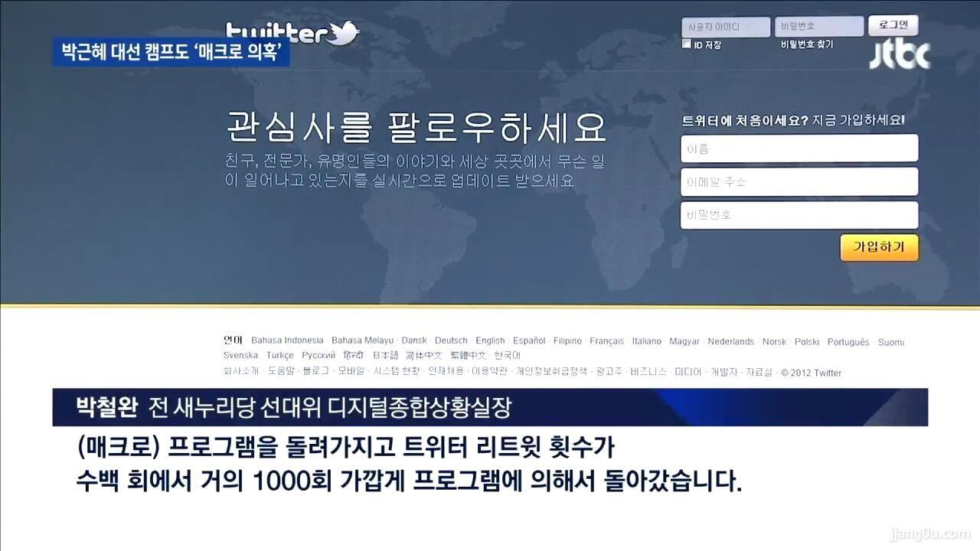Screen dimensions: 980x551
Task: Select Português language
Action: 848,342
